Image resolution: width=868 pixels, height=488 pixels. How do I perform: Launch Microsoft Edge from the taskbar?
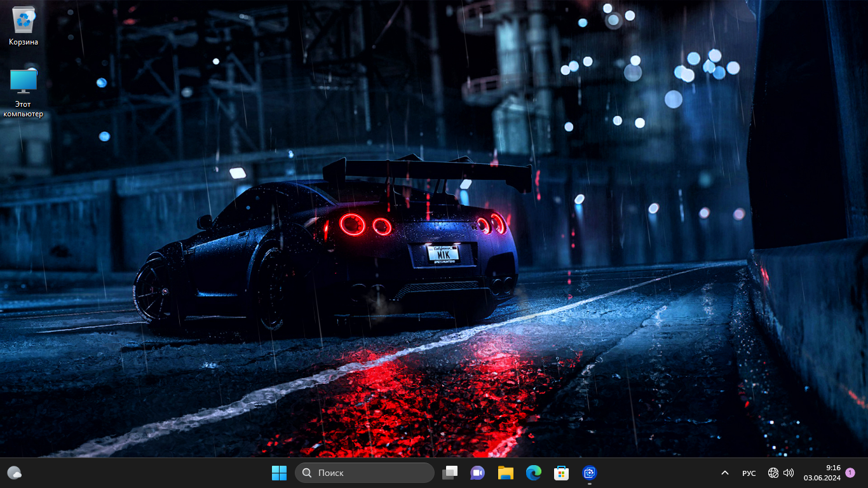[533, 473]
